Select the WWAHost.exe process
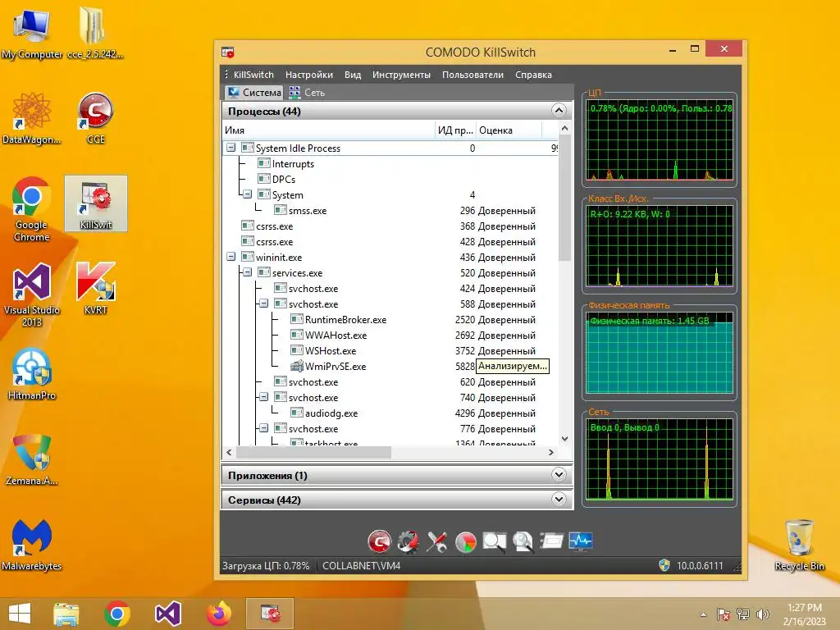The width and height of the screenshot is (840, 630). click(390, 336)
